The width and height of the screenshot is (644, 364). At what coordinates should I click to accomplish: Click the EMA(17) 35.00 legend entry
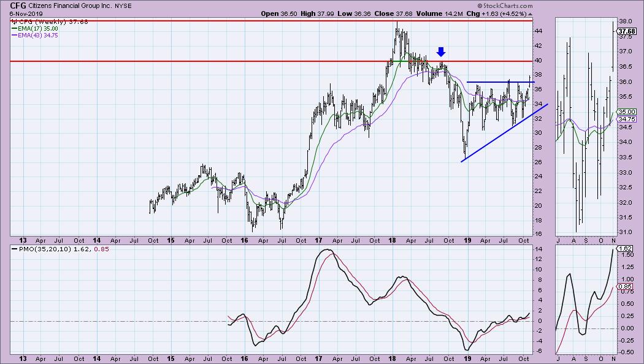point(35,29)
